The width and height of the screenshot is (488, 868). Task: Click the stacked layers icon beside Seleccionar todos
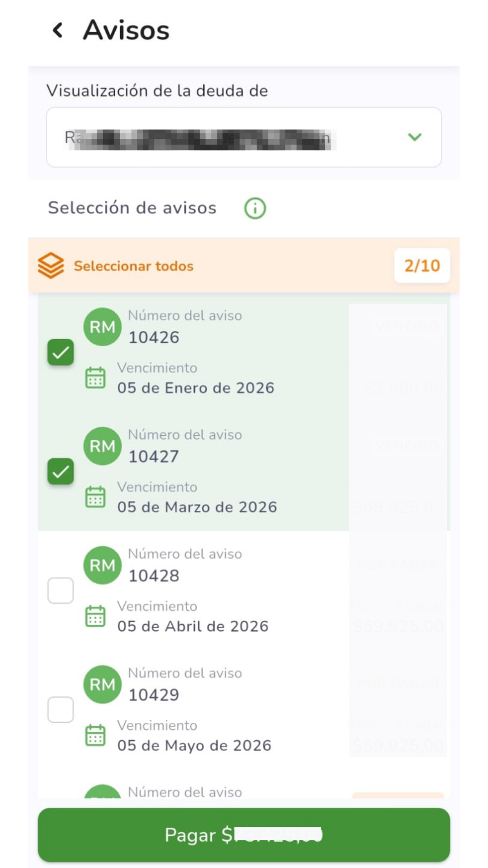coord(51,265)
